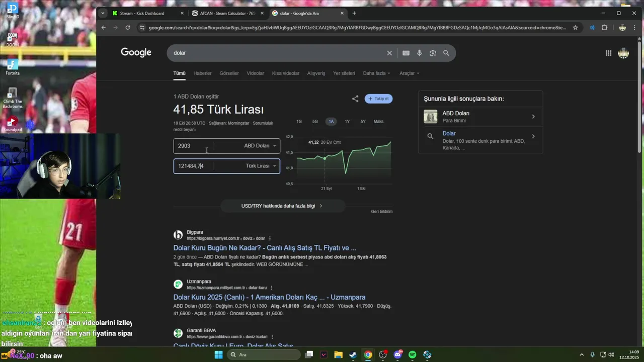Open the Google account avatar
This screenshot has width=644, height=362.
tap(623, 53)
